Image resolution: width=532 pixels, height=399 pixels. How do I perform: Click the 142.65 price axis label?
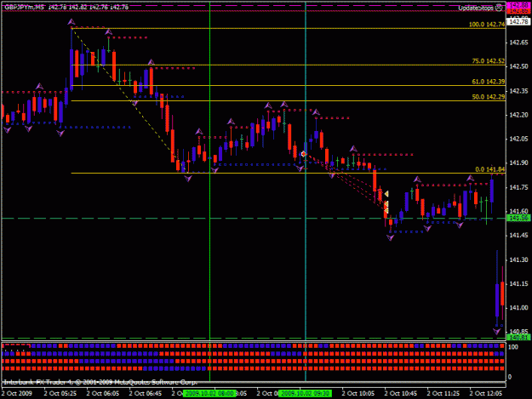(x=518, y=43)
